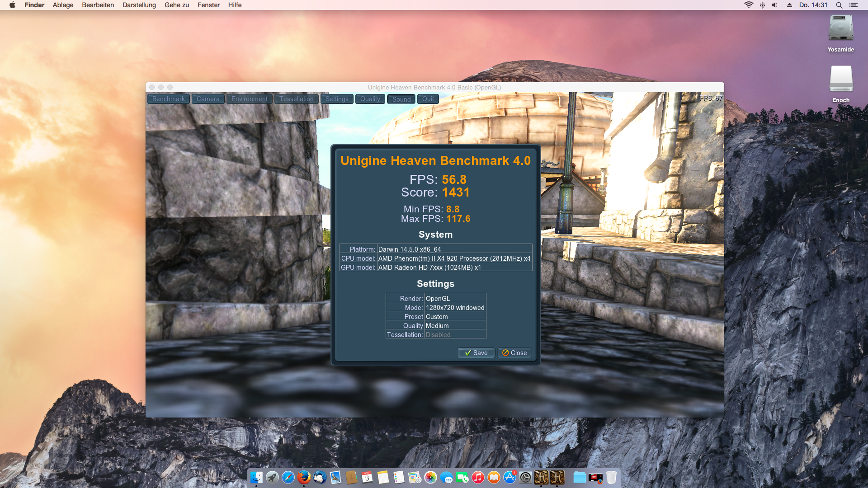Close the benchmark results dialog
Viewport: 868px width, 488px height.
coord(514,353)
